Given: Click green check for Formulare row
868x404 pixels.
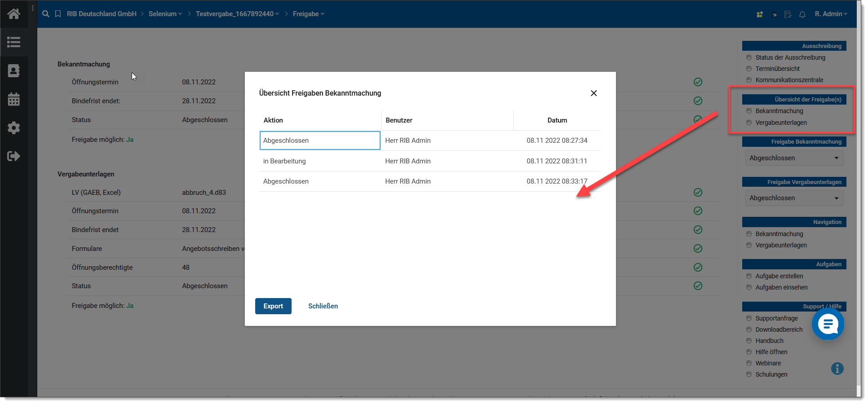Looking at the screenshot, I should click(x=698, y=248).
